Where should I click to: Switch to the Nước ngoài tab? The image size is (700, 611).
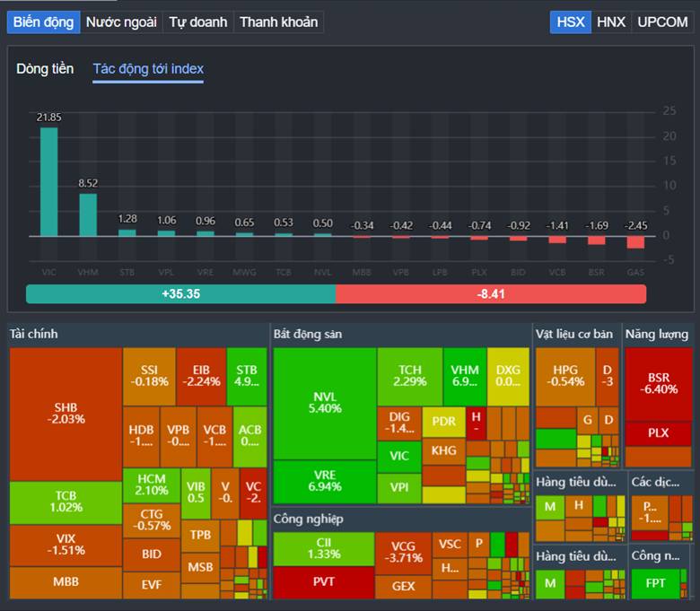point(121,22)
